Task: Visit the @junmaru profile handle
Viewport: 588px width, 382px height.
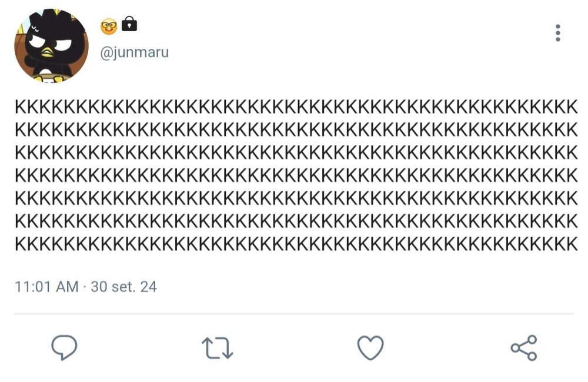Action: point(135,52)
